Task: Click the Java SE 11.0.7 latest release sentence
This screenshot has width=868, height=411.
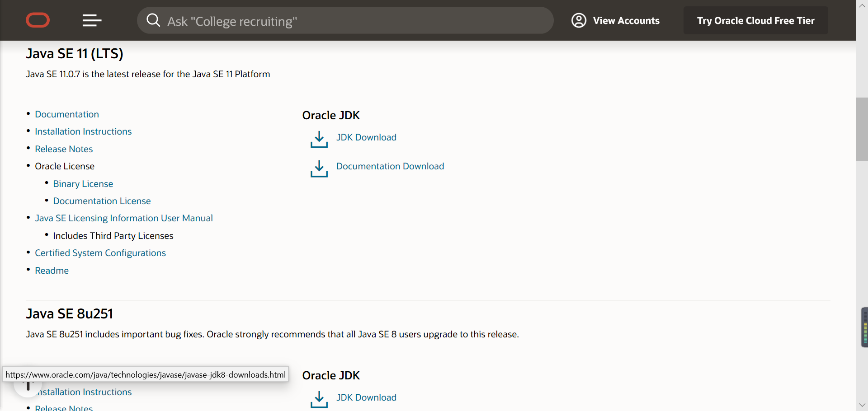Action: tap(148, 74)
